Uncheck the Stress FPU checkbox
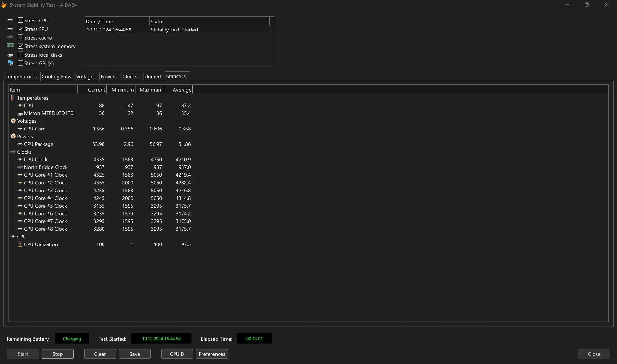This screenshot has height=364, width=617. coord(21,29)
